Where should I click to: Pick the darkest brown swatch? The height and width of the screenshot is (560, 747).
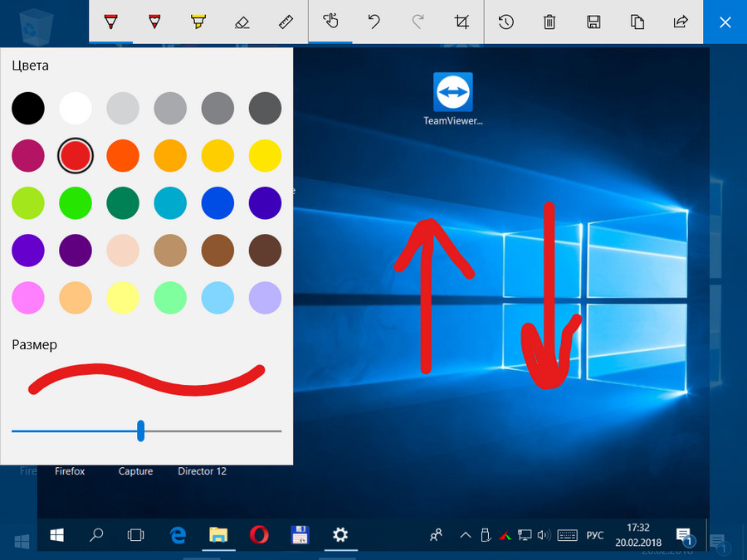pyautogui.click(x=265, y=250)
